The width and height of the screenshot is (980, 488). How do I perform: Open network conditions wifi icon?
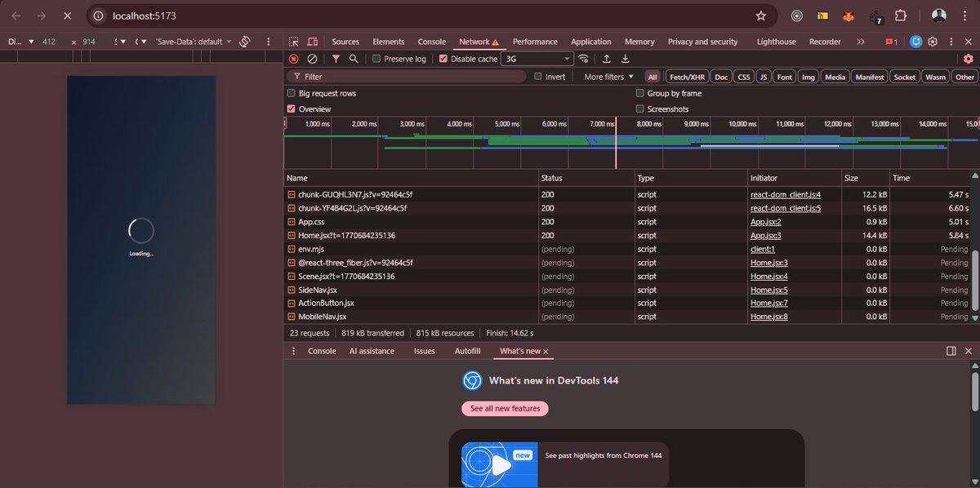coord(583,59)
